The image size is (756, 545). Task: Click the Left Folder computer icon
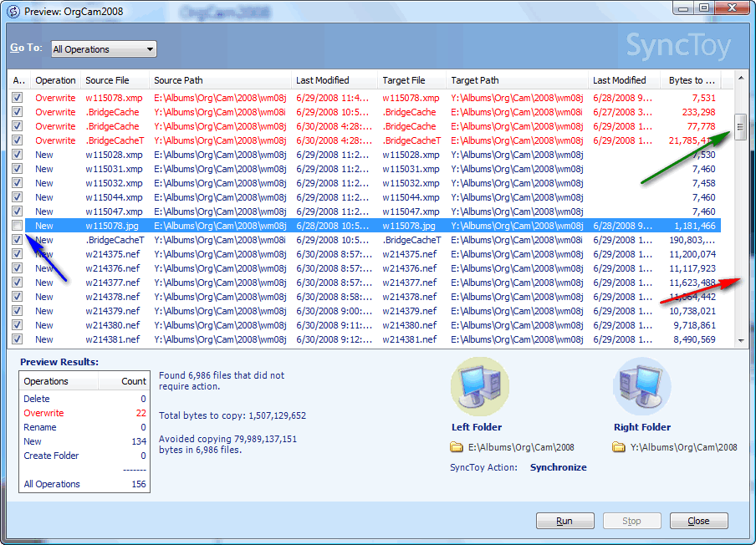click(x=480, y=386)
